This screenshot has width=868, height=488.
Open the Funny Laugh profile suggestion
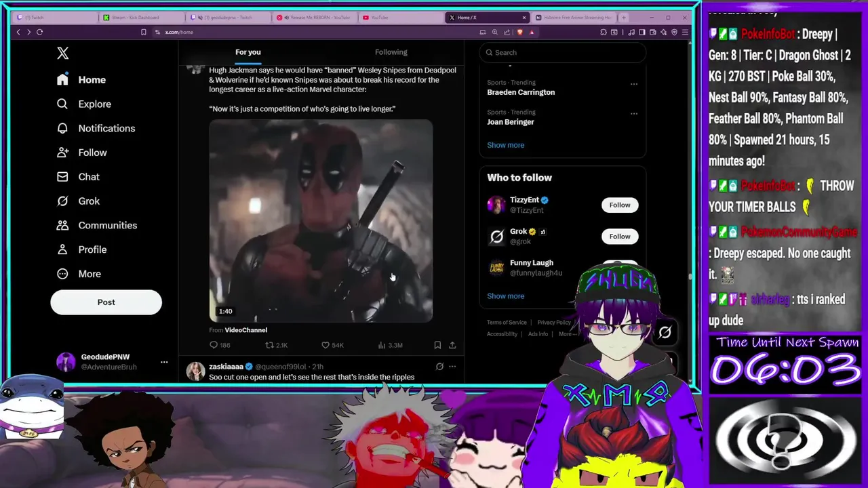coord(532,263)
